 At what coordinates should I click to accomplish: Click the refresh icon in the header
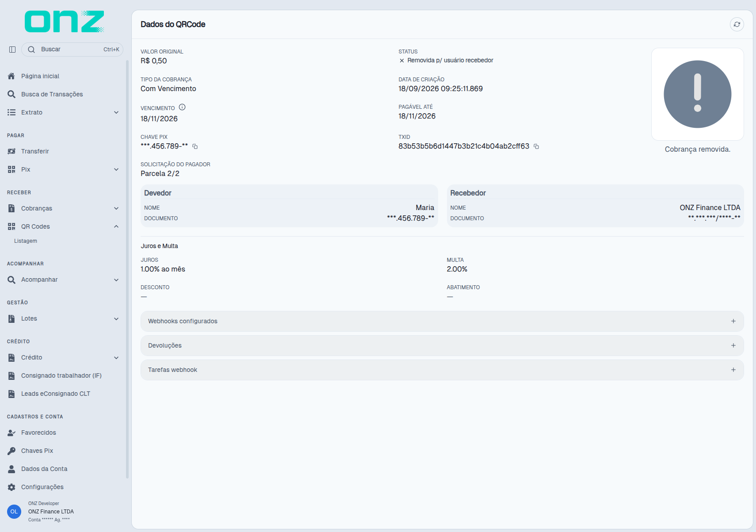pos(737,24)
